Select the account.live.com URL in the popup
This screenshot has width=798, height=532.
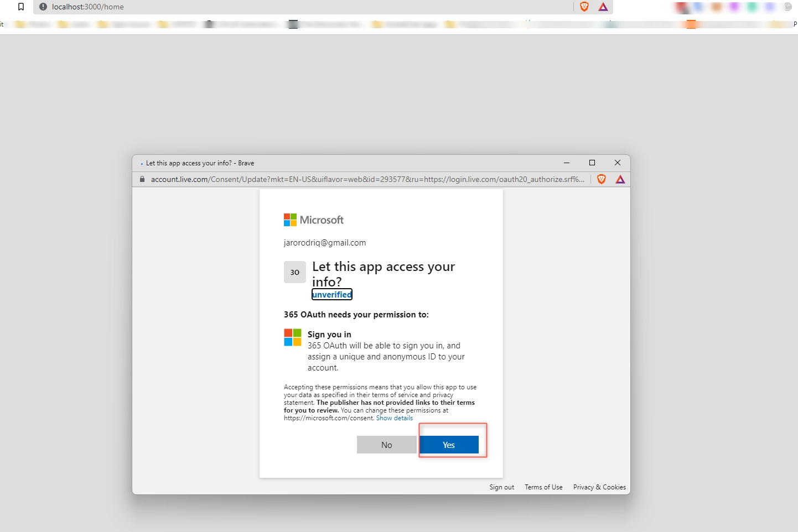365,179
